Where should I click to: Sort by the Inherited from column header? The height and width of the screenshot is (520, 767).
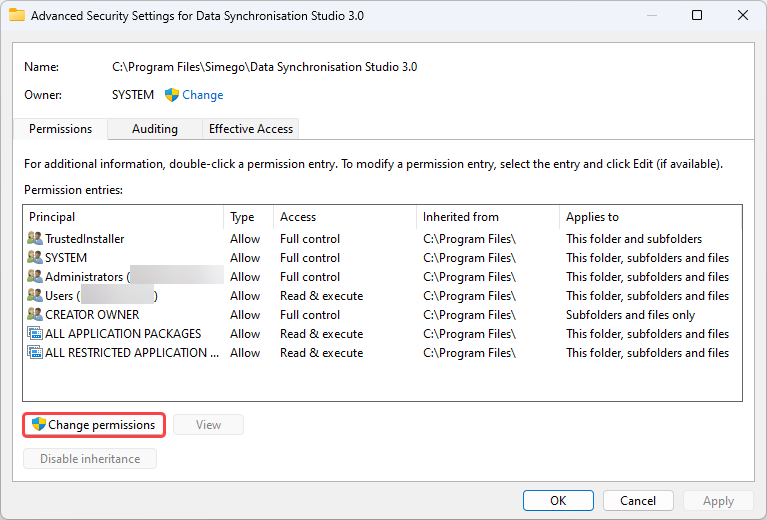[x=488, y=217]
